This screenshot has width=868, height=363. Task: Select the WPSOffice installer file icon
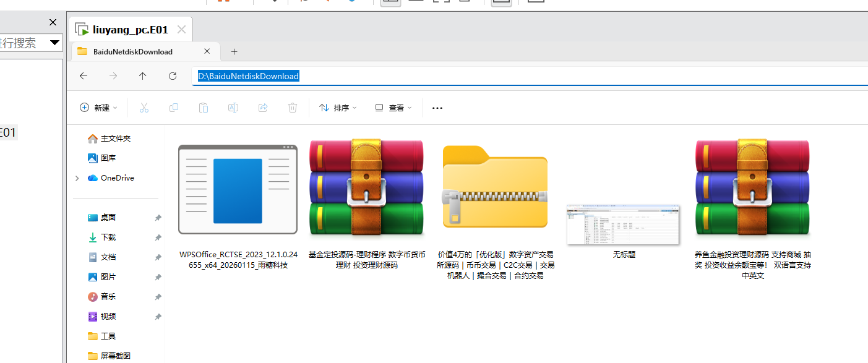(238, 189)
